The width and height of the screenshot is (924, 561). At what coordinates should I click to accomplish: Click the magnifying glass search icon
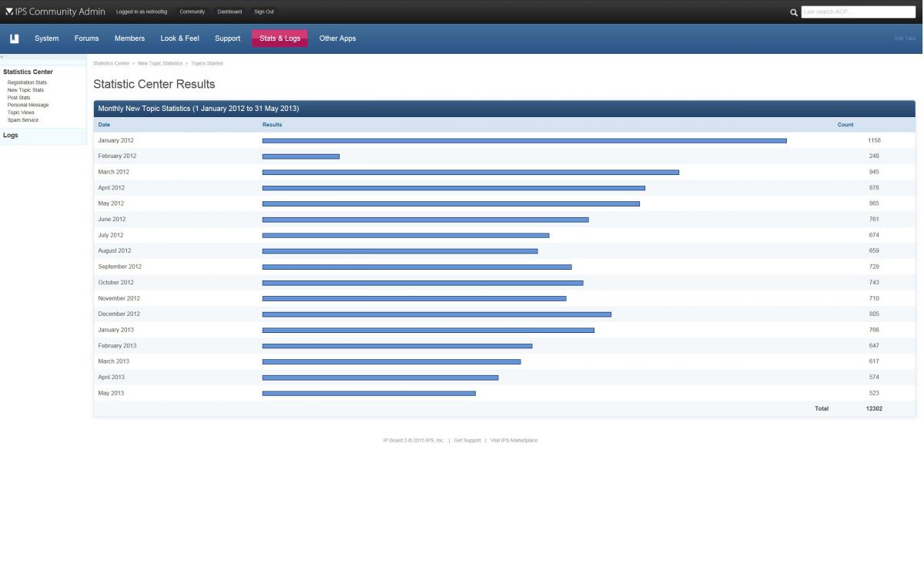pos(794,12)
